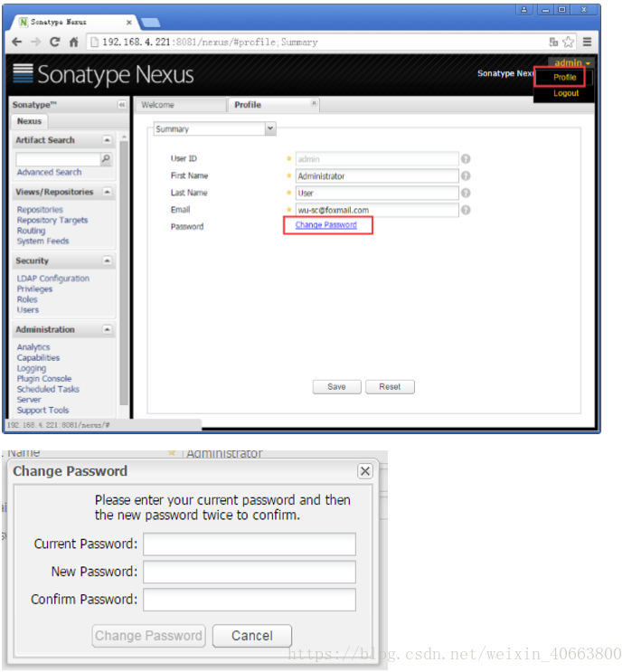Open the browser hamburger menu
This screenshot has width=632, height=672.
click(x=587, y=42)
